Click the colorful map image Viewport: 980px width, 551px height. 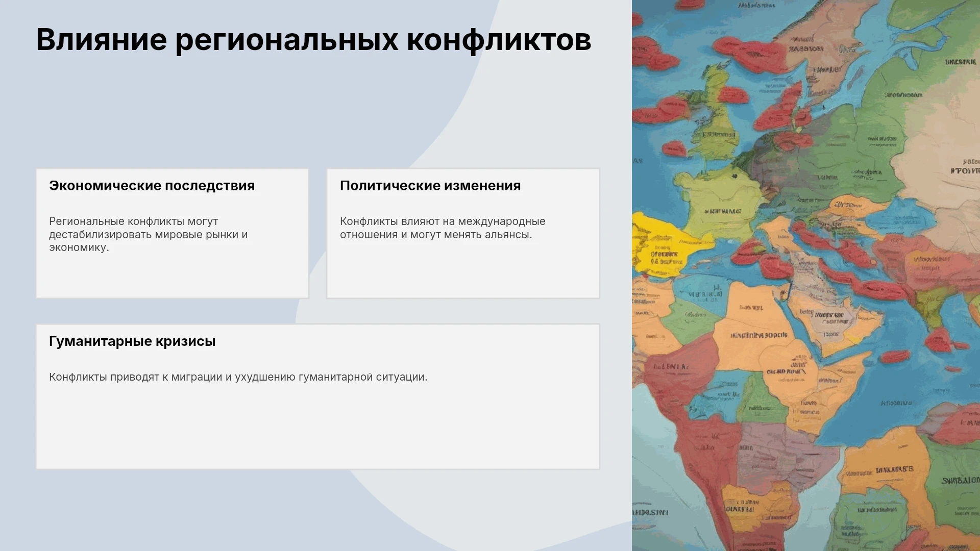[806, 275]
